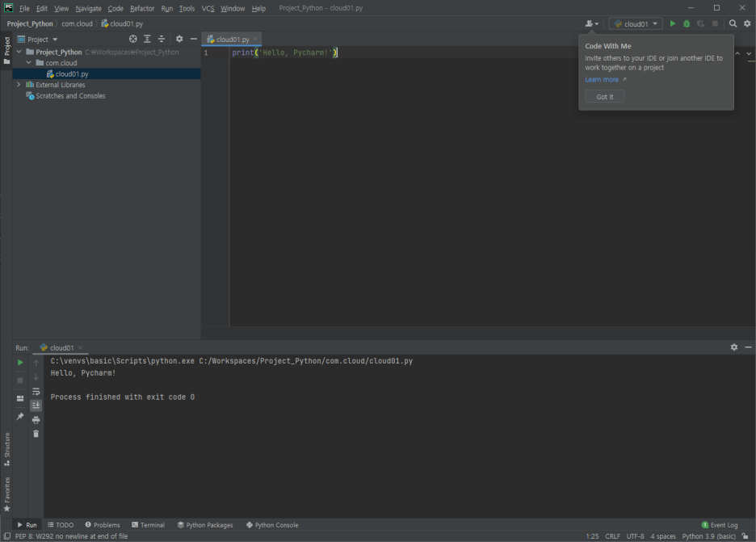Screen dimensions: 756x542
Task: Open IDE settings gear in top toolbar
Action: click(747, 23)
